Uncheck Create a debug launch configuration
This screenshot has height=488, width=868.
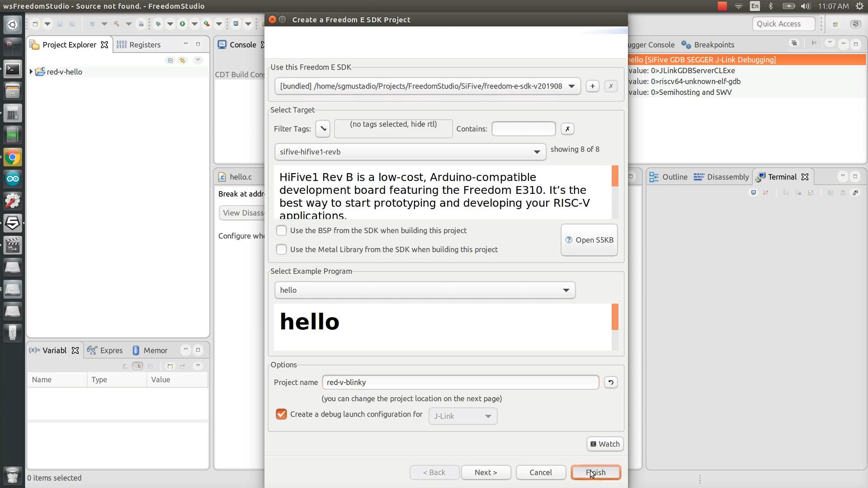tap(281, 414)
